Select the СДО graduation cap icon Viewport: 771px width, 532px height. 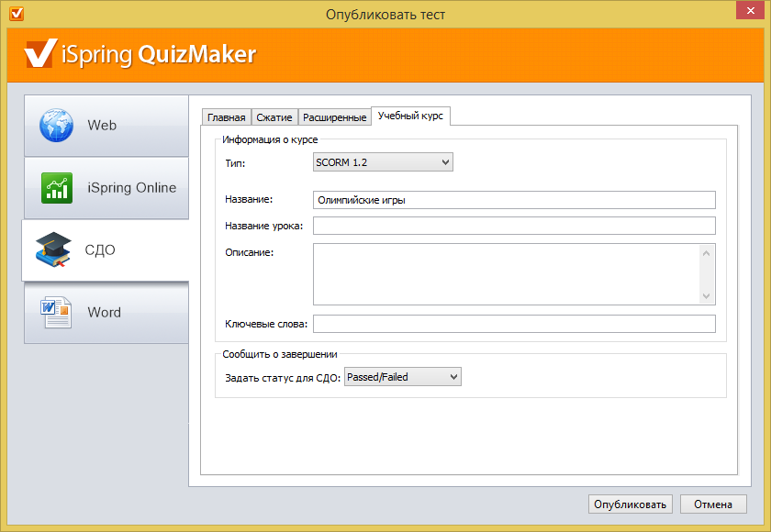point(53,249)
